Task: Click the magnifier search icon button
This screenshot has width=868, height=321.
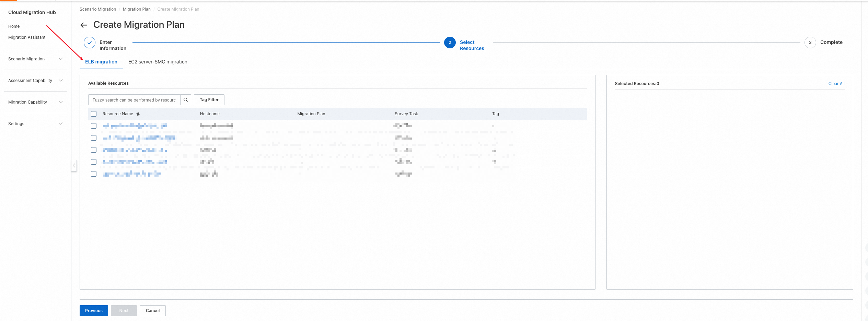Action: click(x=186, y=100)
